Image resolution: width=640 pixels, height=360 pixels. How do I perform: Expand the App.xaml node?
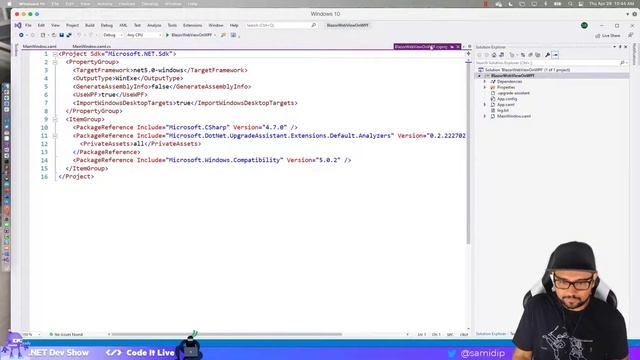(485, 105)
